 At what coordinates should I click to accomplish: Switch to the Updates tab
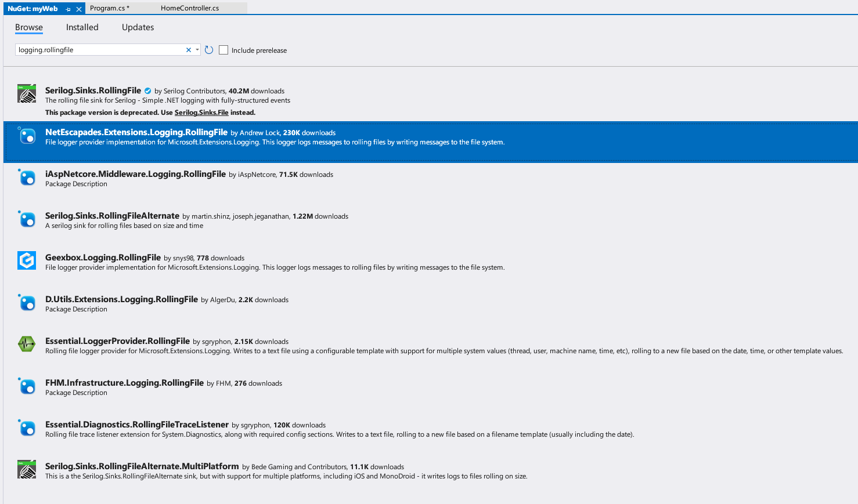click(138, 27)
